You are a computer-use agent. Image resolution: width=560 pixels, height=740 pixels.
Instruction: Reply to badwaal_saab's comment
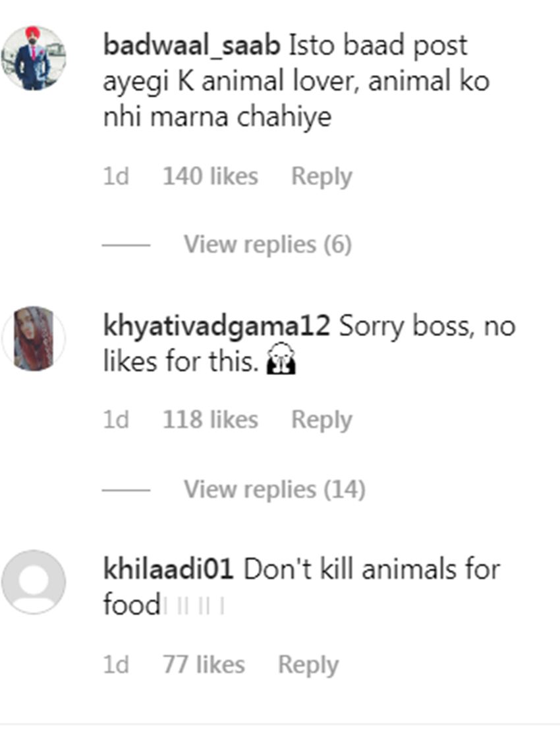(x=322, y=177)
